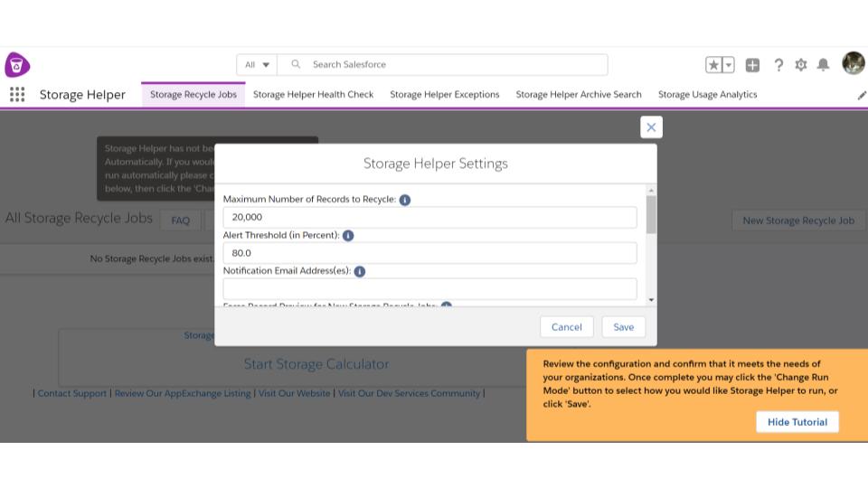Click the edit navigation pencil icon
Image resolution: width=868 pixels, height=488 pixels.
862,95
